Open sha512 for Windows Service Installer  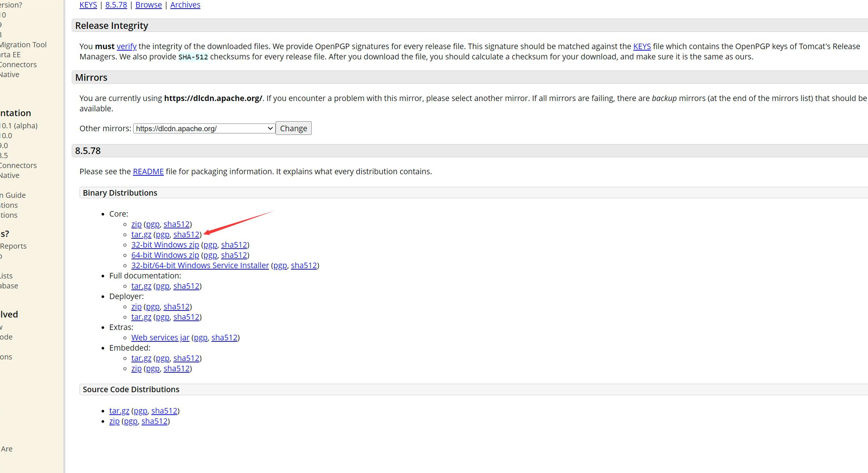(304, 266)
